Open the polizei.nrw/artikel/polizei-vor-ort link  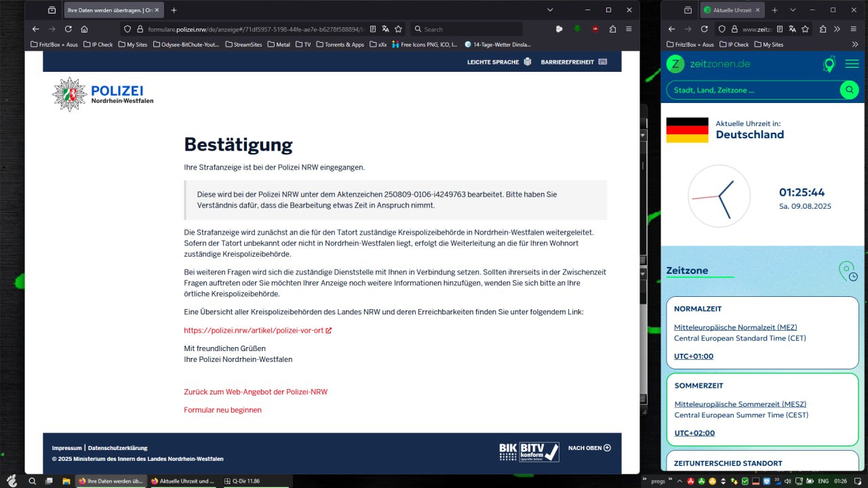[x=258, y=331]
